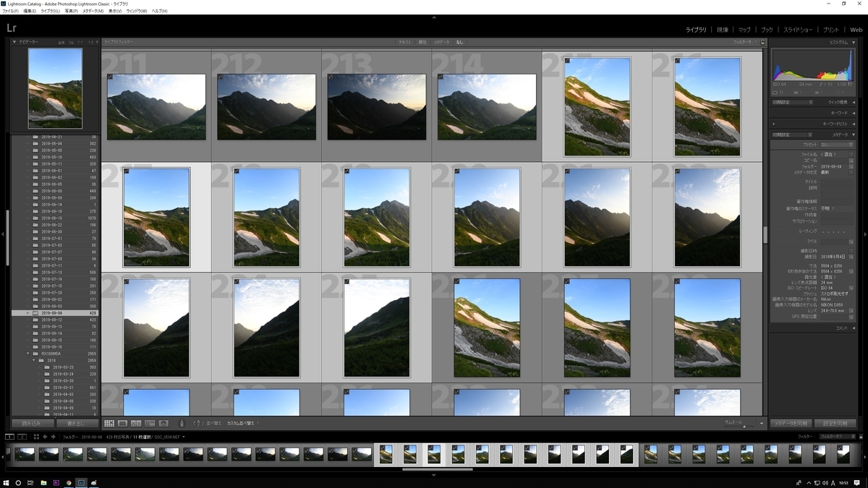Open File Explorer from taskbar
The width and height of the screenshot is (868, 488).
pyautogui.click(x=43, y=483)
